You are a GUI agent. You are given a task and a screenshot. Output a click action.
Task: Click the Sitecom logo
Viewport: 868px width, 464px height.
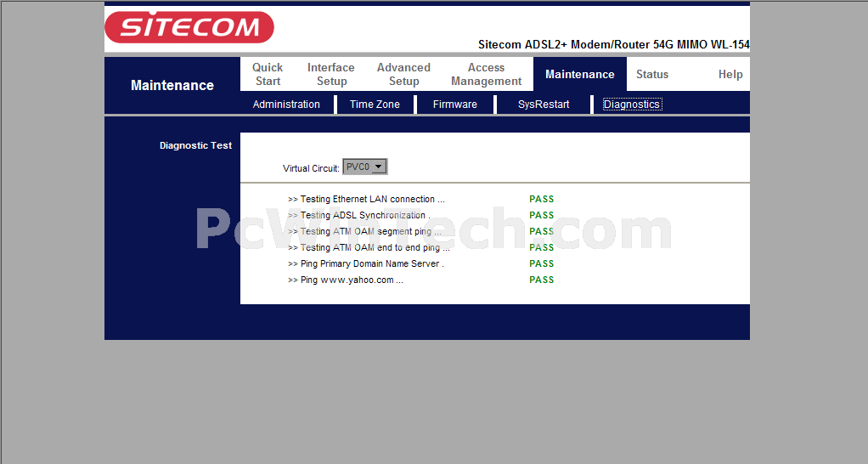click(x=189, y=27)
